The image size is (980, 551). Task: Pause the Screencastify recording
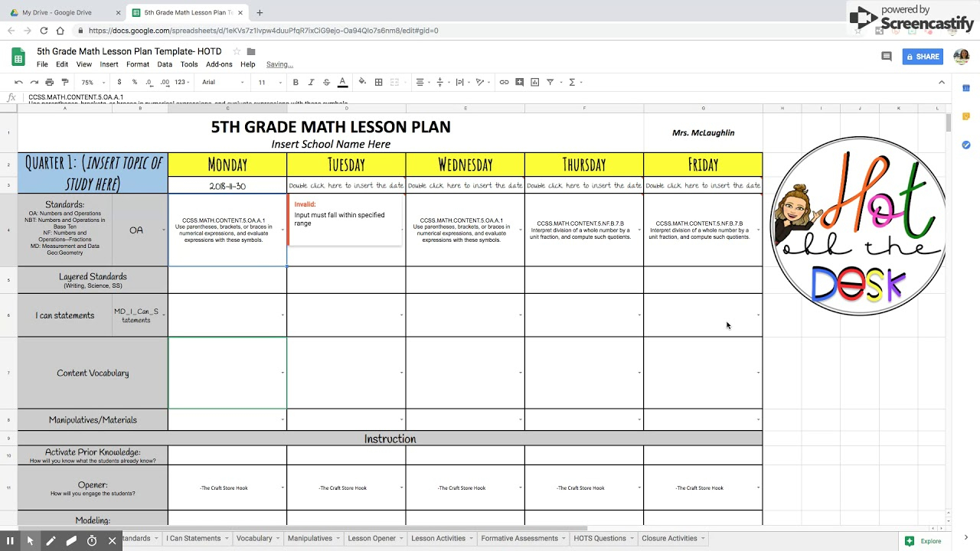click(10, 541)
